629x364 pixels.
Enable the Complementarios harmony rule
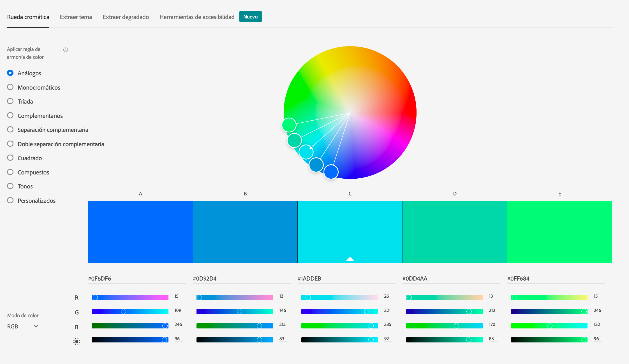pyautogui.click(x=35, y=116)
